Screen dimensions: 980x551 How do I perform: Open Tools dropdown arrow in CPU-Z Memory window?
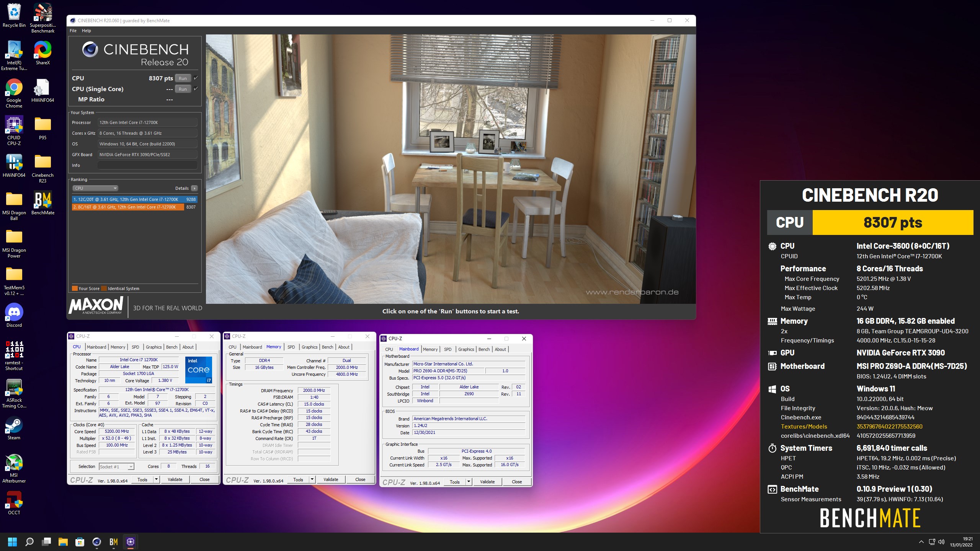pos(312,479)
